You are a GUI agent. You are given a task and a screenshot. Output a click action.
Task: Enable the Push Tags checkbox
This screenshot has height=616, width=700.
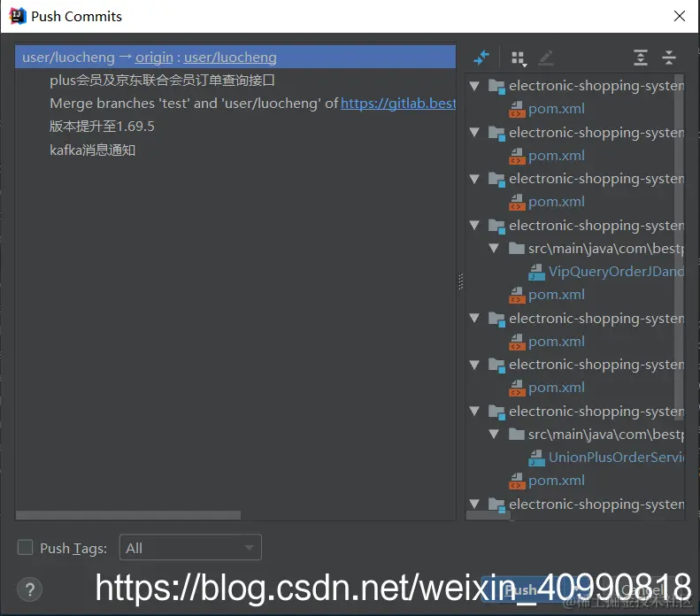click(25, 547)
